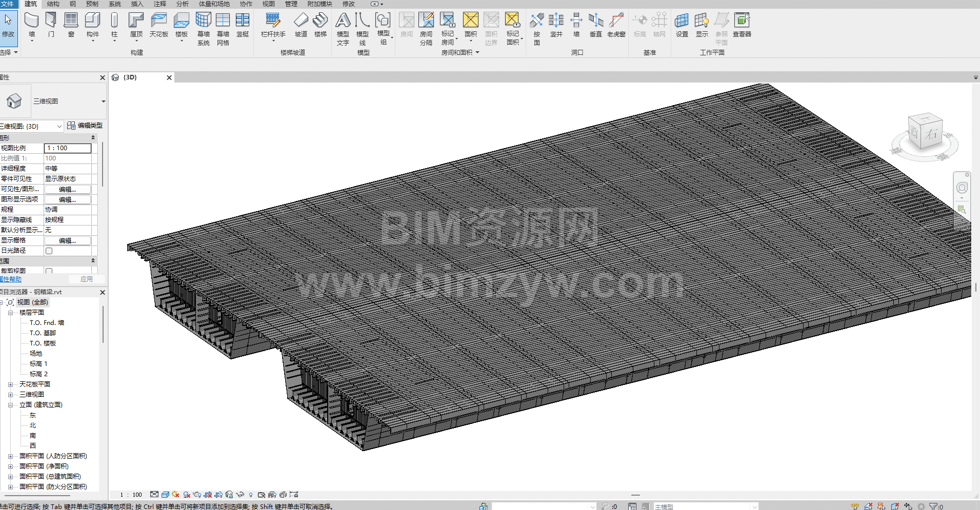Open the 标高 1 floor plan view
This screenshot has height=510, width=980.
pyautogui.click(x=38, y=364)
